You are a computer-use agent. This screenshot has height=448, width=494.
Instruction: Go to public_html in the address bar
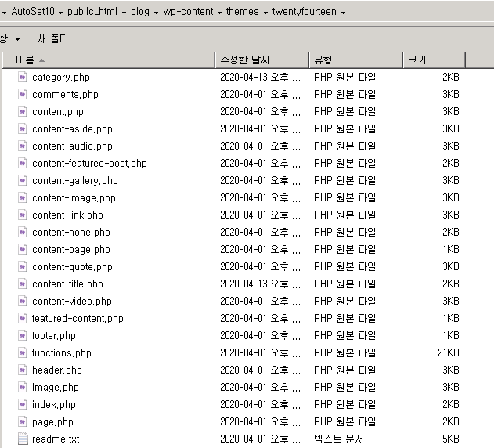92,12
